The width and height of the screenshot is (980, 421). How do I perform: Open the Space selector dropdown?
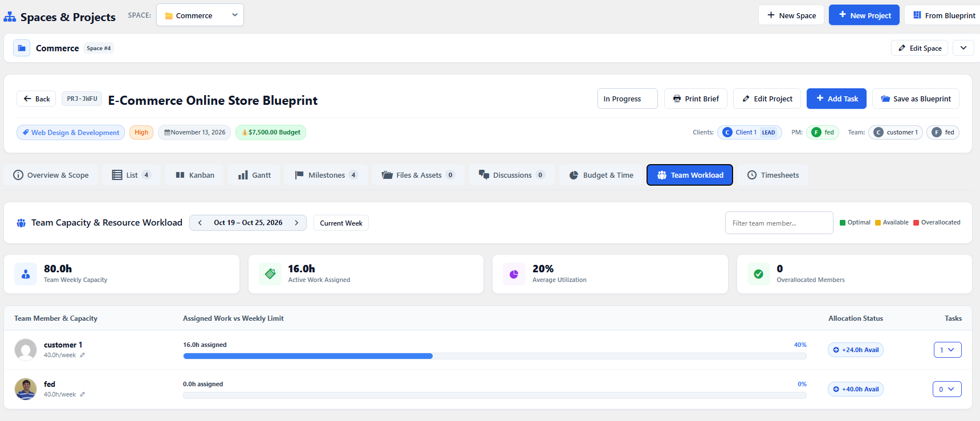200,15
